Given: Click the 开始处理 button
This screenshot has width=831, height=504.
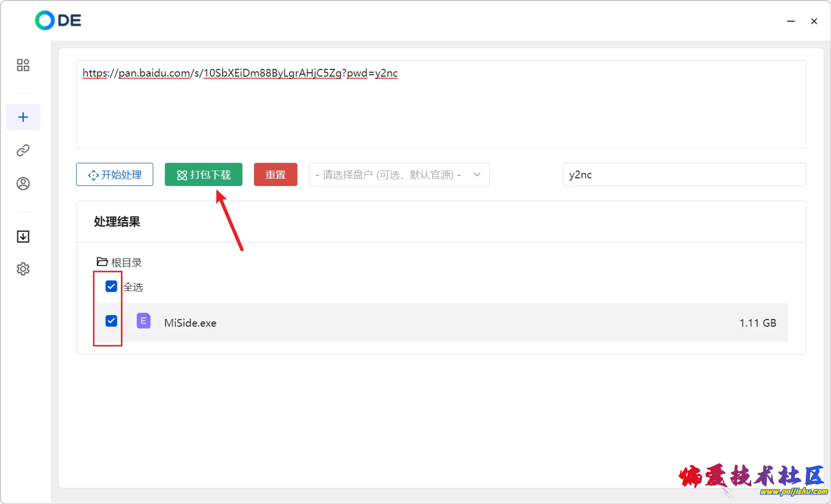Looking at the screenshot, I should point(114,175).
